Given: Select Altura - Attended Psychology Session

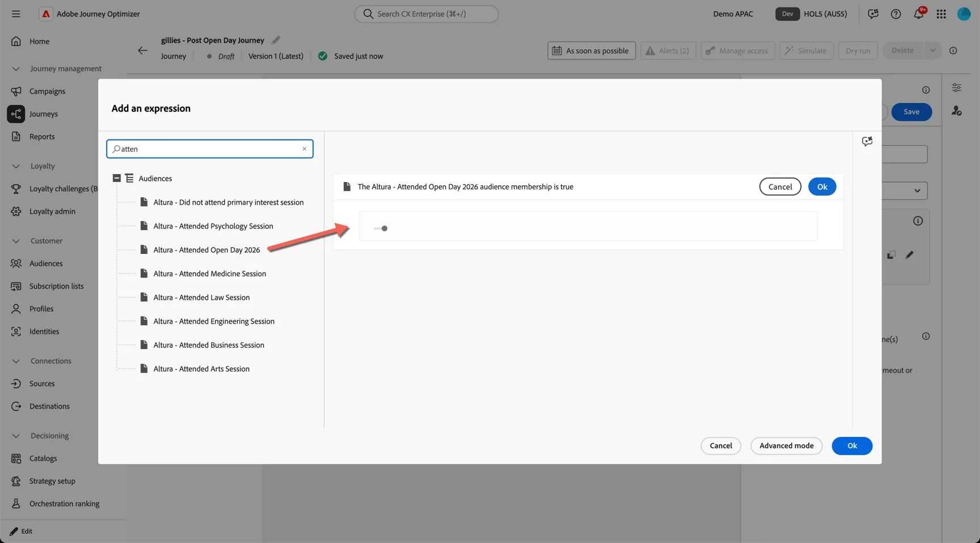Looking at the screenshot, I should click(213, 226).
